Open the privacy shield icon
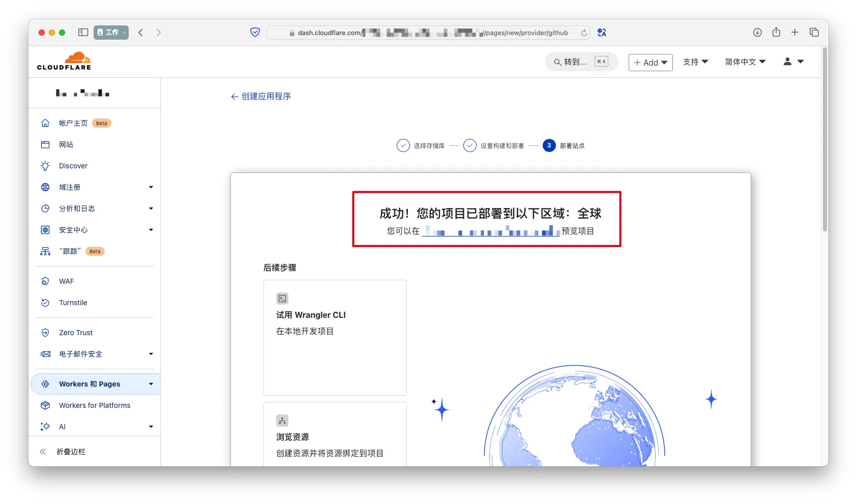The width and height of the screenshot is (857, 504). tap(255, 33)
